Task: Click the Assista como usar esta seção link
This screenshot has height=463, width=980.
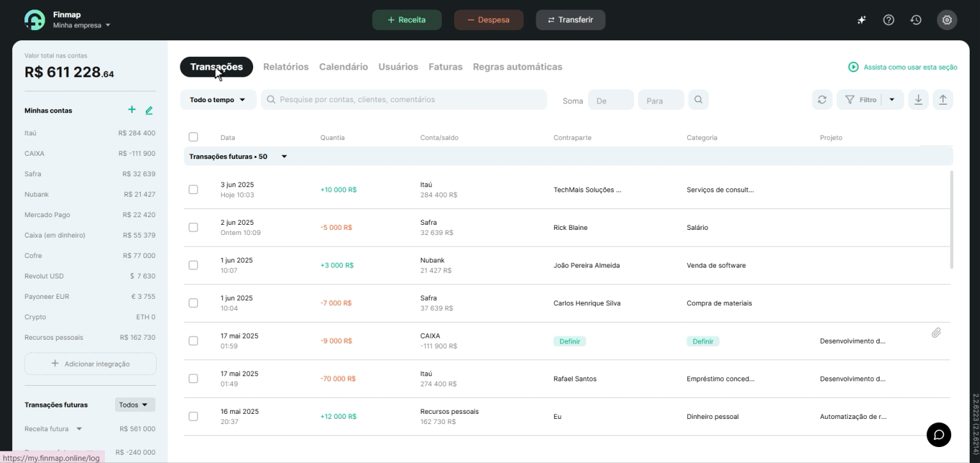Action: coord(910,67)
